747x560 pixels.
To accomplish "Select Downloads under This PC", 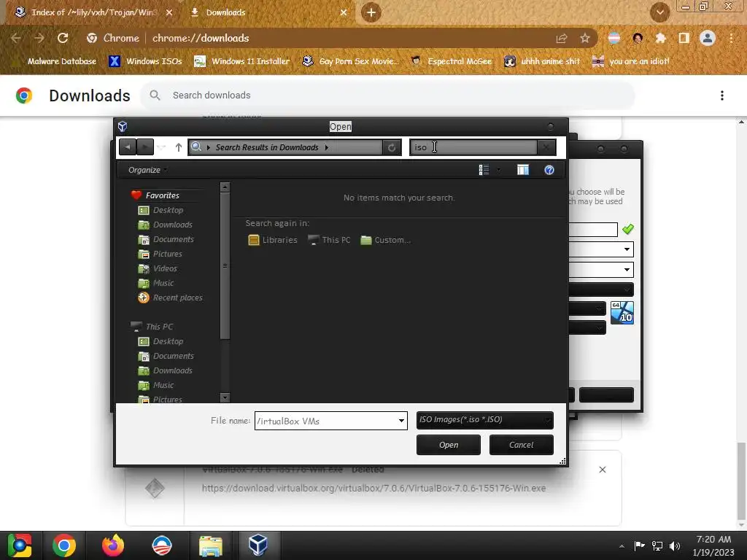I will point(166,370).
